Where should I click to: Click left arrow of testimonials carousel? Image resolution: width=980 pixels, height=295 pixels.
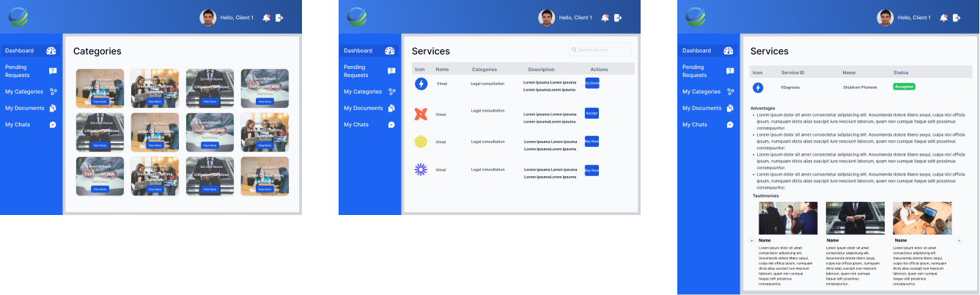click(752, 240)
